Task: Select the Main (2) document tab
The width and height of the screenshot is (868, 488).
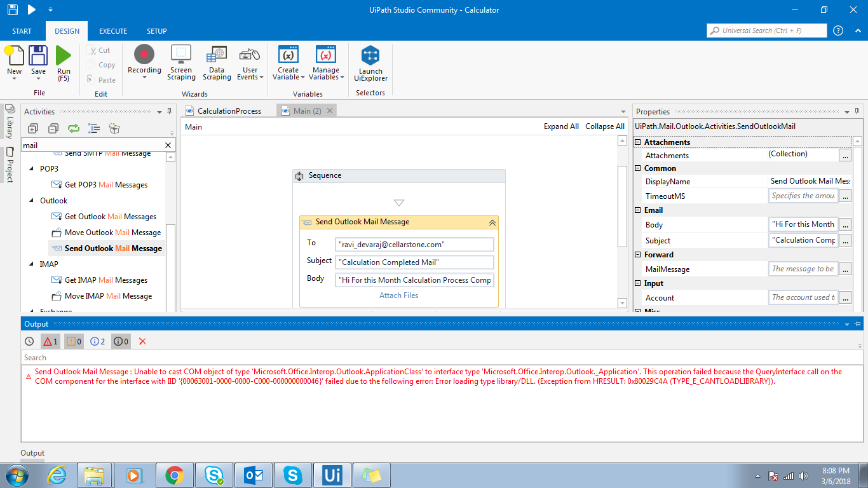Action: (307, 111)
